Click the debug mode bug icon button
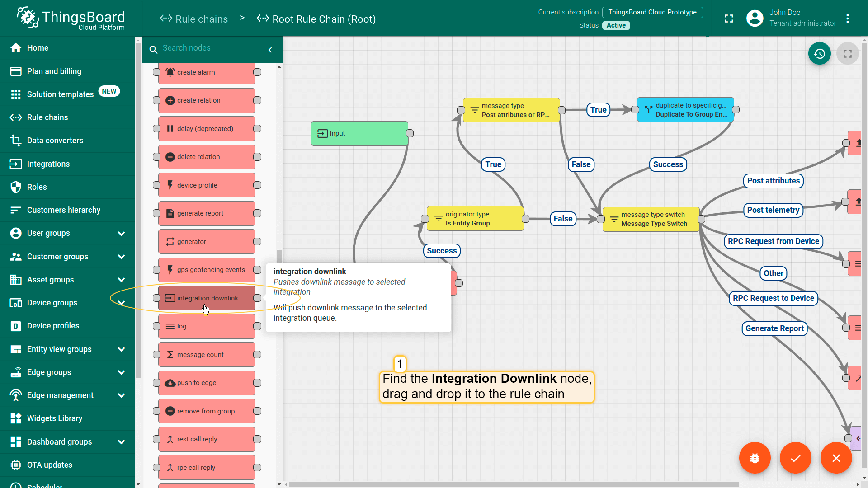This screenshot has height=488, width=868. pyautogui.click(x=755, y=458)
